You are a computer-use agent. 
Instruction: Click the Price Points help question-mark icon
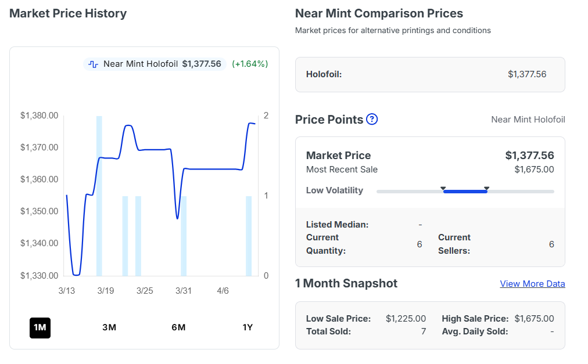(x=372, y=119)
